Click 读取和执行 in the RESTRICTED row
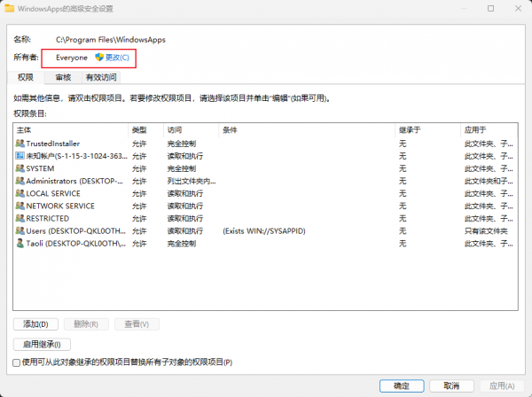Viewport: 532px width, 397px height. [x=185, y=219]
